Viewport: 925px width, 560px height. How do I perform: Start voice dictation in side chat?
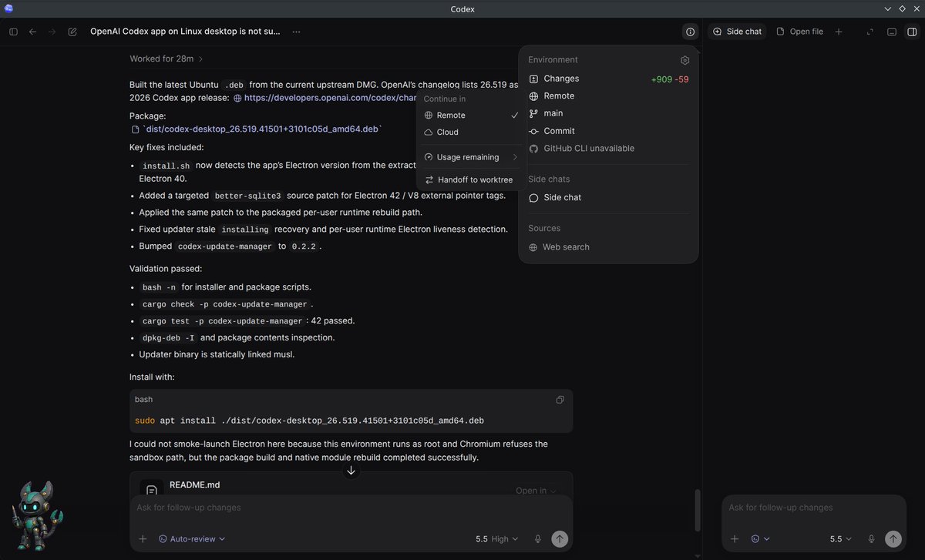click(871, 539)
